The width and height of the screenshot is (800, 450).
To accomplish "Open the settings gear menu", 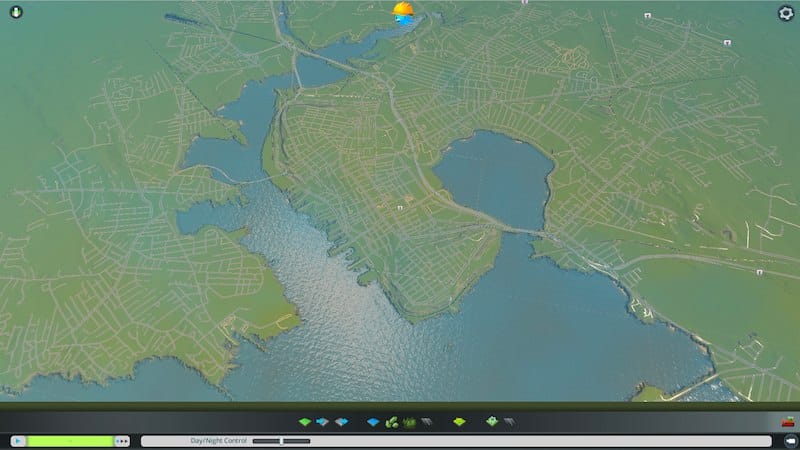I will point(785,13).
